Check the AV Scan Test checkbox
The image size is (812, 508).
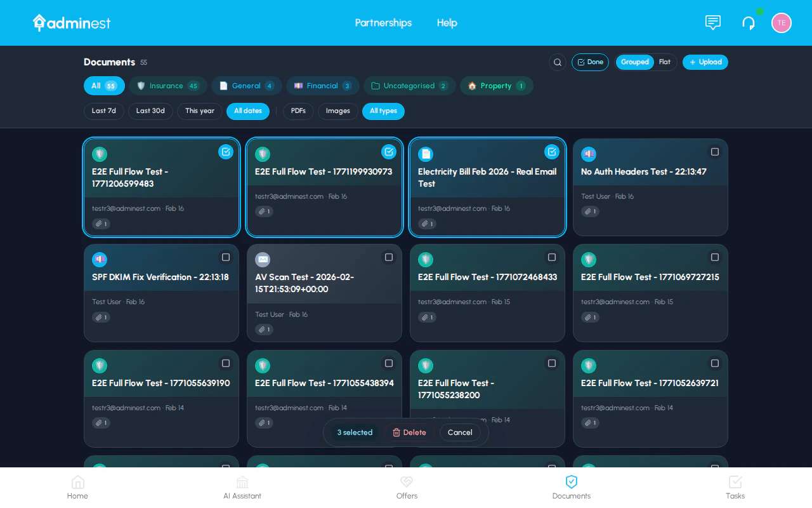389,257
